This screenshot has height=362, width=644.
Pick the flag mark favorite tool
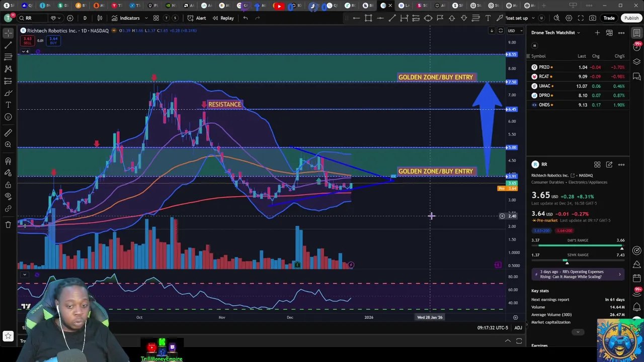(x=440, y=18)
